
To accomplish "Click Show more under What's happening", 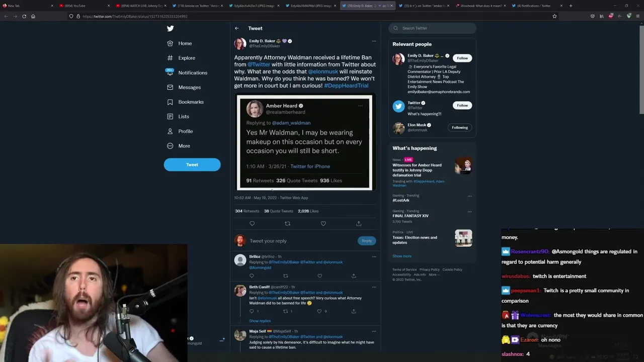I will 402,256.
